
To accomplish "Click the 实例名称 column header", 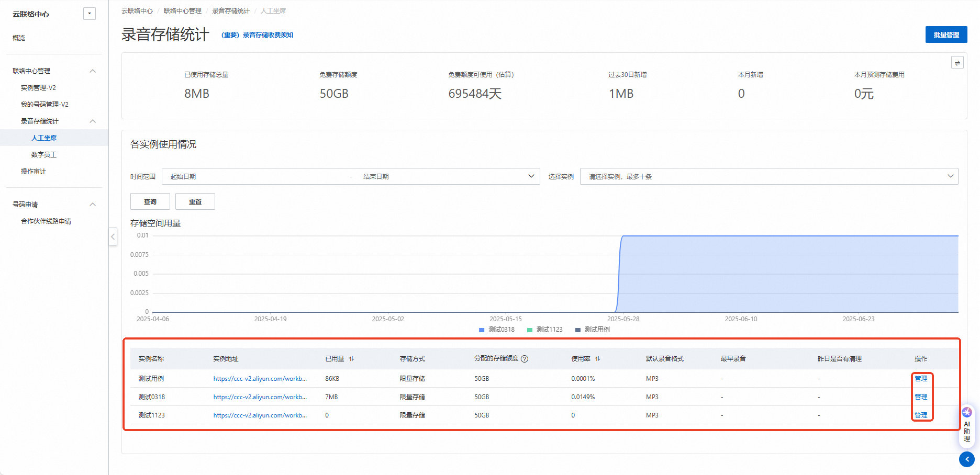I will pos(151,359).
